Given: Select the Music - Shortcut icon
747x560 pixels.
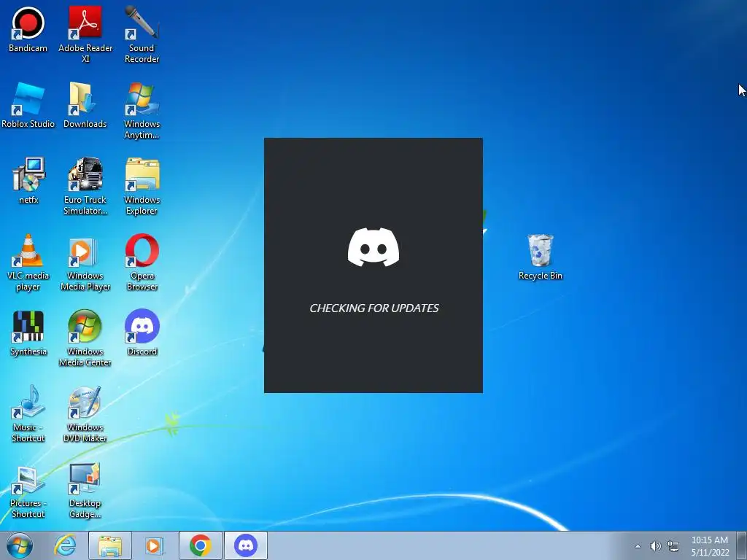Looking at the screenshot, I should point(28,414).
